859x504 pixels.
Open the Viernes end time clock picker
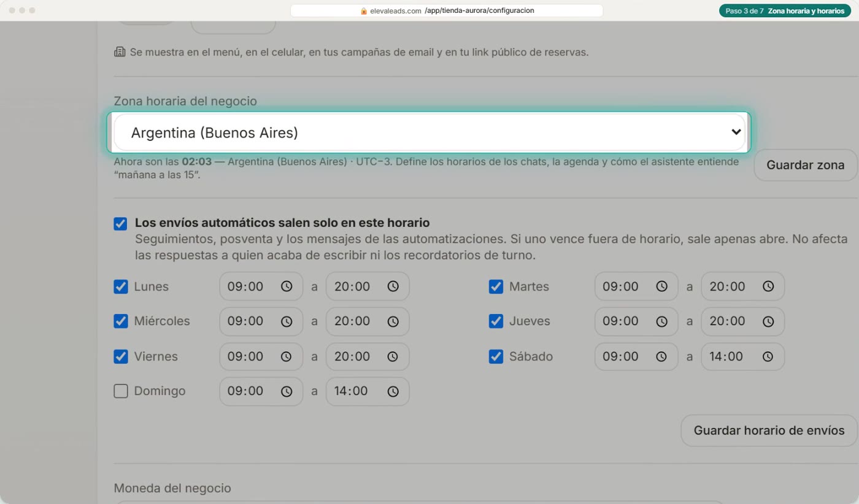point(393,356)
